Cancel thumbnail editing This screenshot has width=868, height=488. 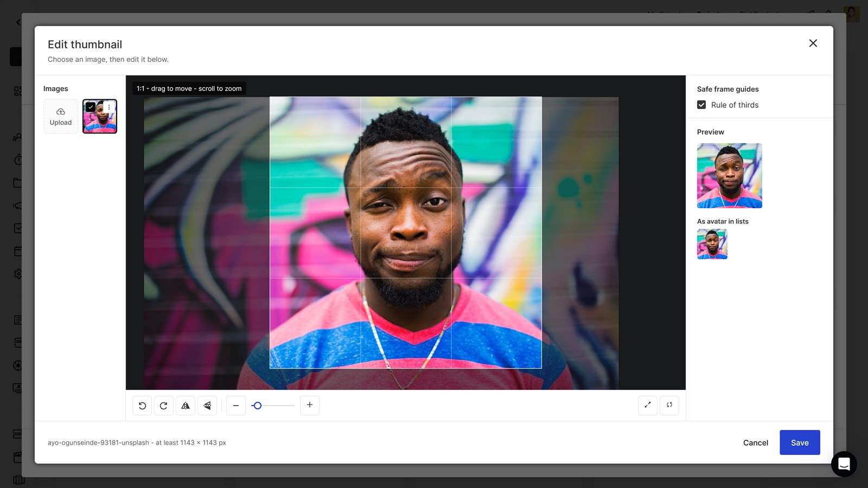point(756,443)
